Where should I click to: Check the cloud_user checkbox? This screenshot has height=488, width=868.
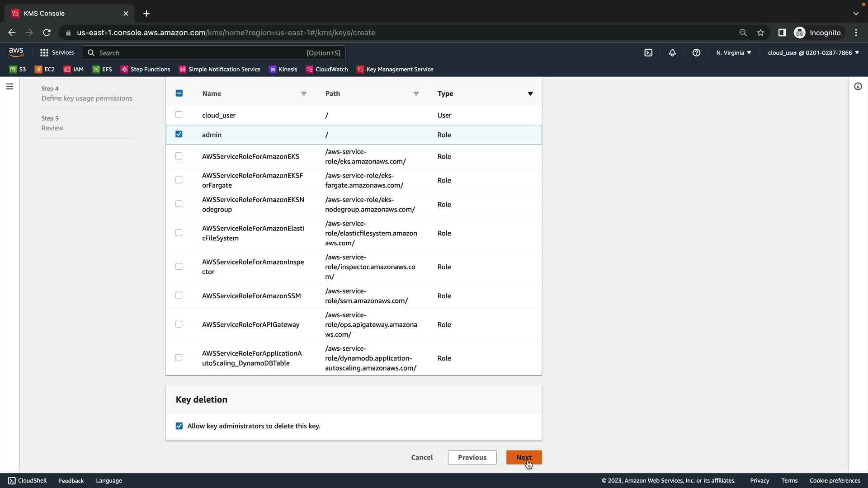(179, 115)
